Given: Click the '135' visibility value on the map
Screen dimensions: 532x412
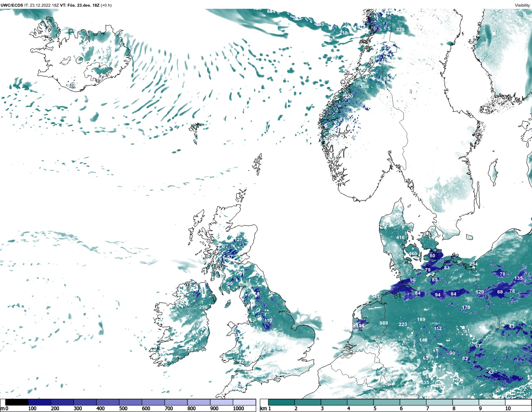Looking at the screenshot, I should pos(519,279).
